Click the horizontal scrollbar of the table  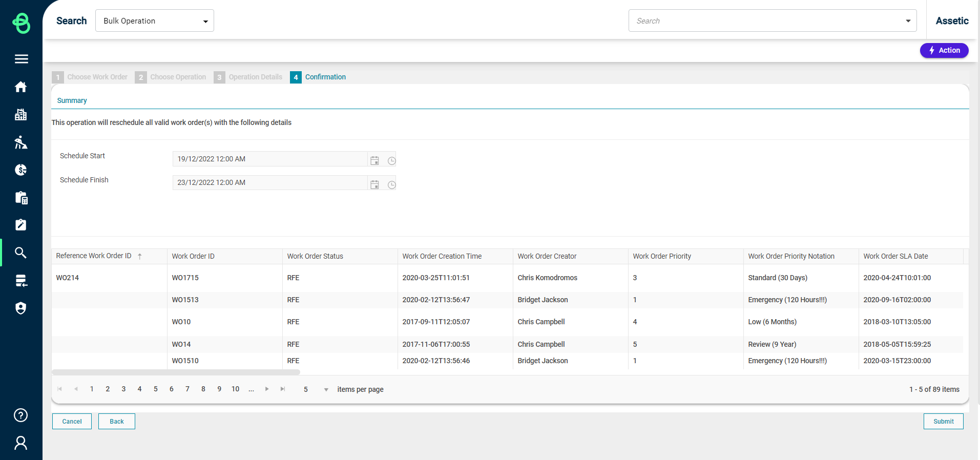(x=176, y=372)
